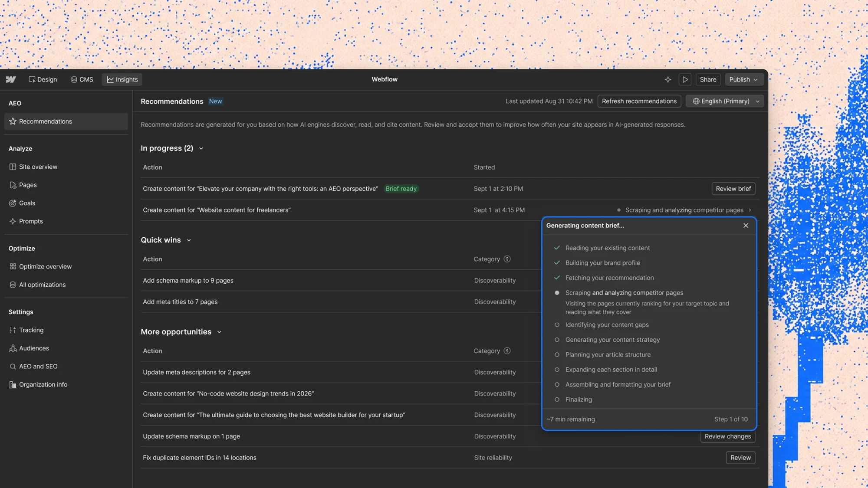Switch to the CMS tab
The height and width of the screenshot is (488, 868).
coord(82,79)
